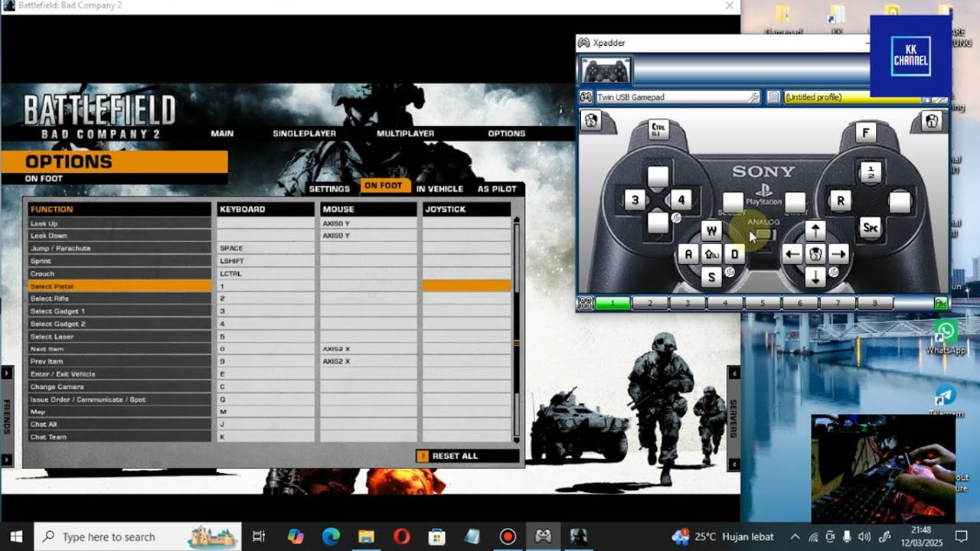The height and width of the screenshot is (551, 980).
Task: Select the ON FOOT tab
Action: click(x=384, y=186)
